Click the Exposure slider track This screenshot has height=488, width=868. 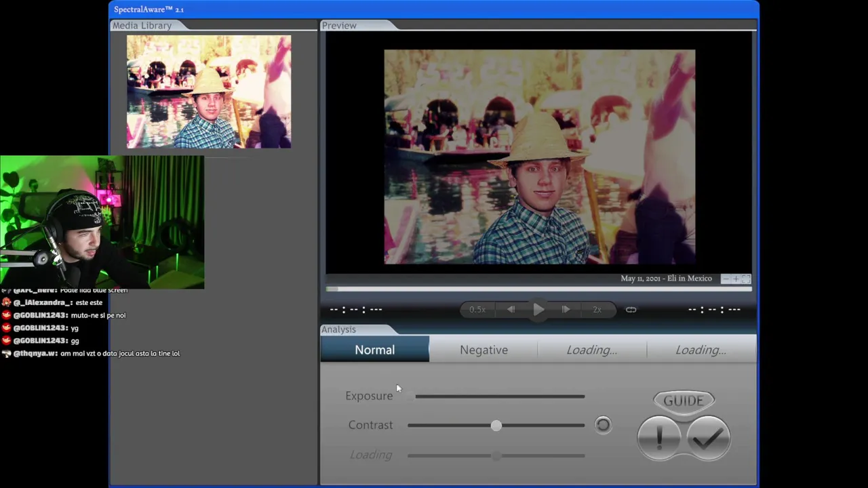[500, 396]
